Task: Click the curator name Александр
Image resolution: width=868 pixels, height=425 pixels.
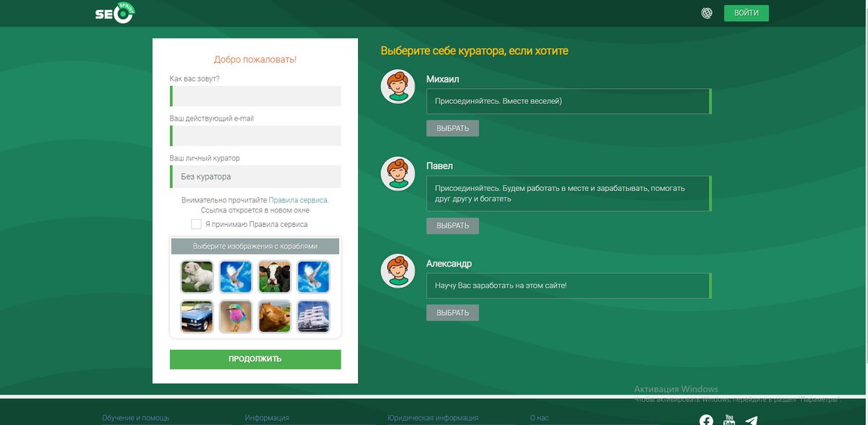Action: pos(449,264)
